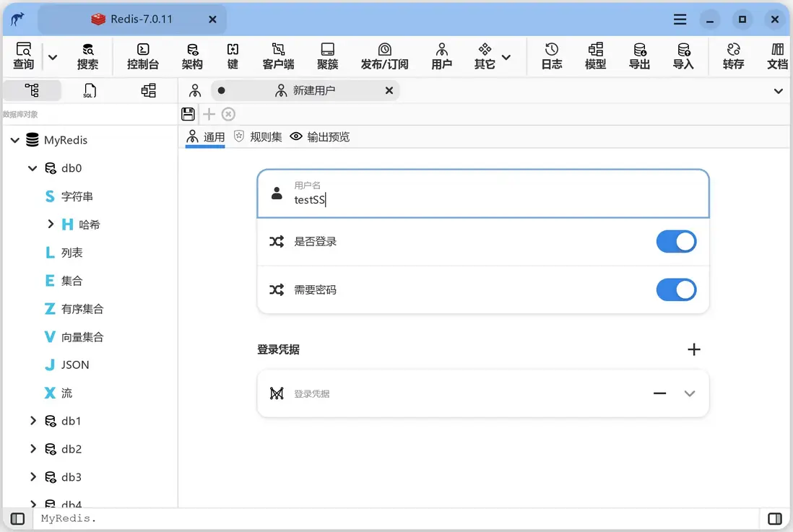Toggle left sidebar panel visibility

click(x=18, y=519)
